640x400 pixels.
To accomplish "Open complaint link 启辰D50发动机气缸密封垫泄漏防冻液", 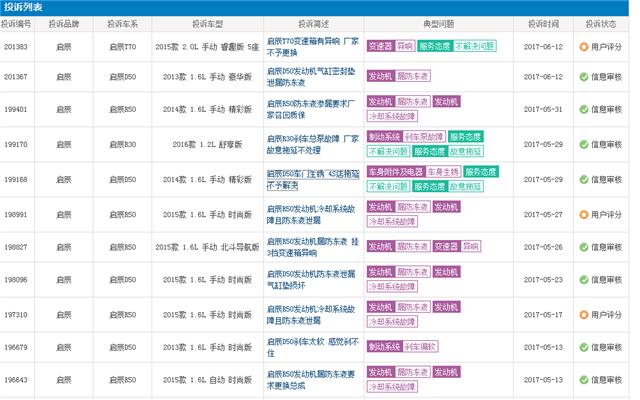I will click(311, 77).
